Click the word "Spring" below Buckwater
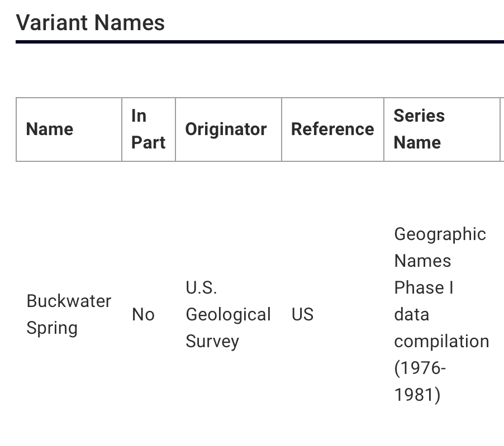 coord(52,328)
